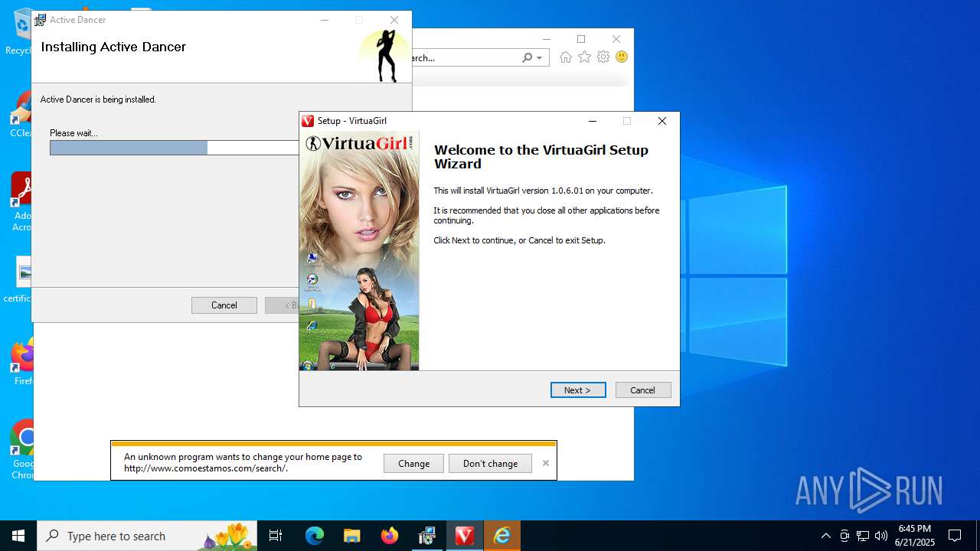This screenshot has width=980, height=551.
Task: Open the Windows Start menu
Action: [x=18, y=536]
